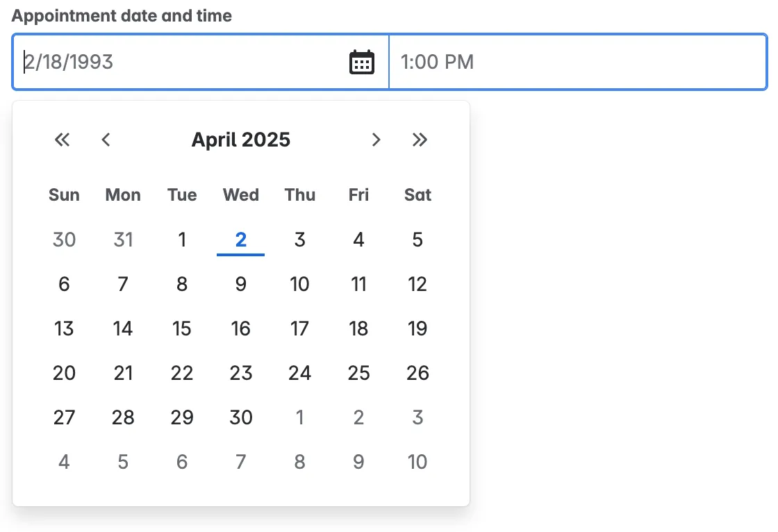Screen dimensions: 778x532
Task: Click the April 2025 month heading
Action: click(240, 140)
